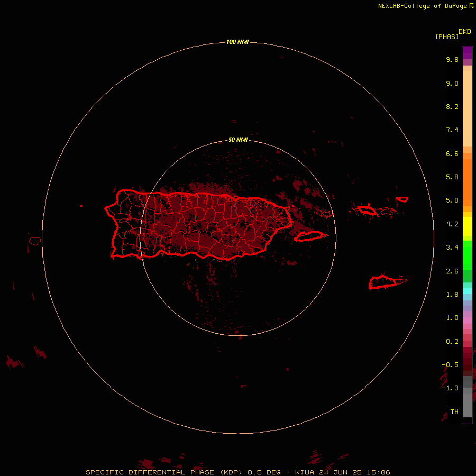Click the Vieques island outline east of Puerto Rico
This screenshot has height=476, width=476.
point(309,236)
